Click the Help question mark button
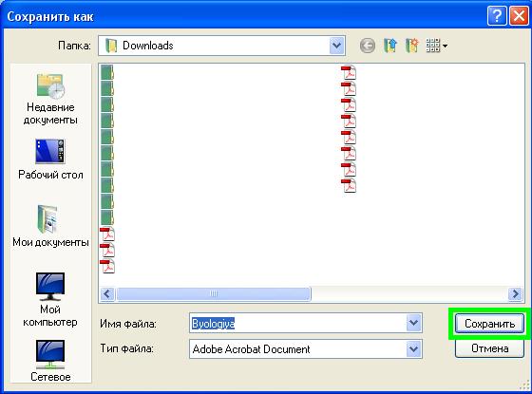This screenshot has width=532, height=394. coord(497,16)
